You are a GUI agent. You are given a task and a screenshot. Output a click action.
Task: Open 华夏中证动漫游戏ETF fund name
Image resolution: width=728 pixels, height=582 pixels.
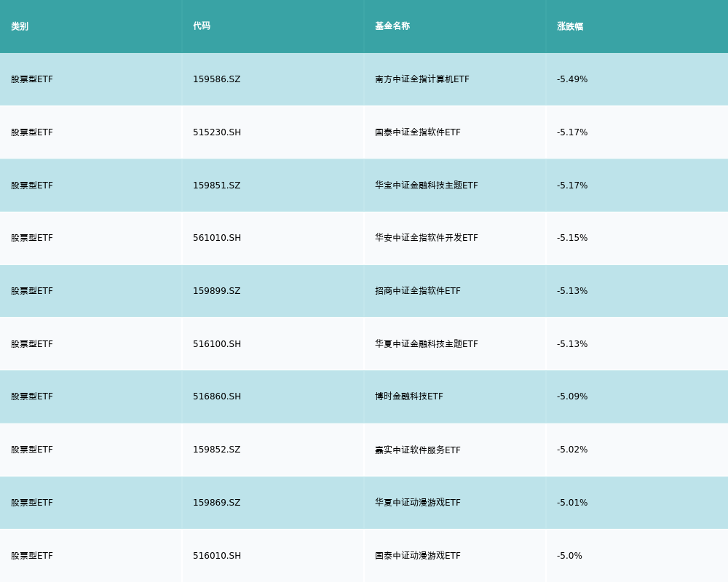(417, 503)
